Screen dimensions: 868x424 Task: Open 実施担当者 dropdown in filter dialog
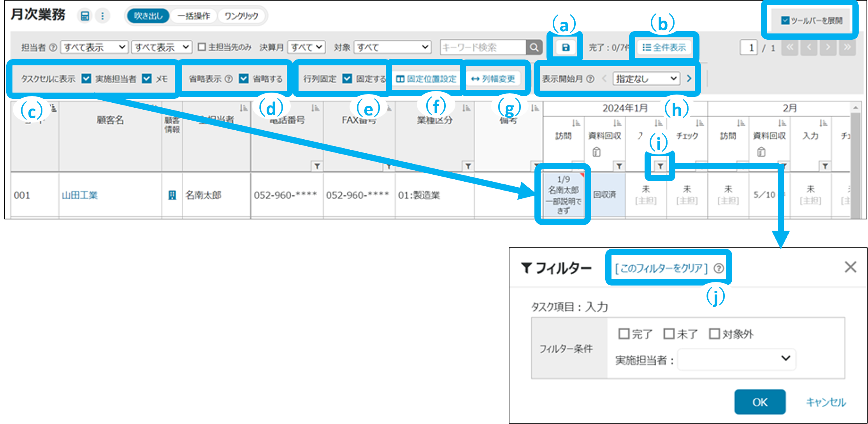tap(736, 359)
